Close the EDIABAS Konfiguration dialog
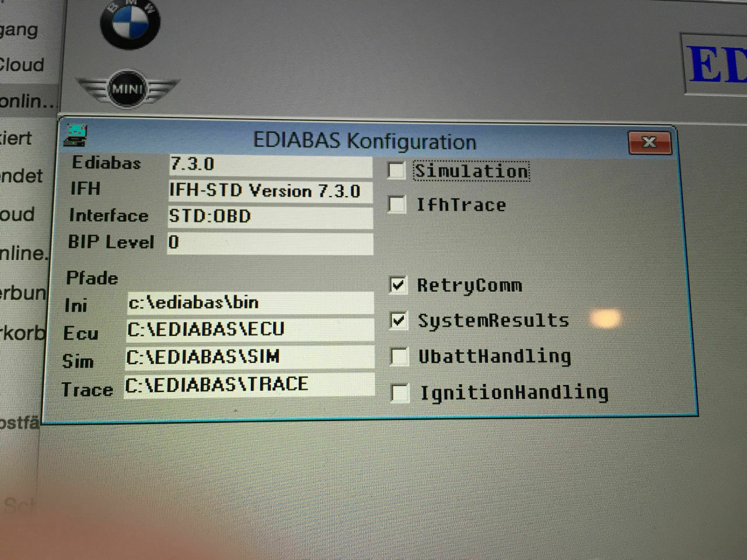This screenshot has width=747, height=560. 649,142
